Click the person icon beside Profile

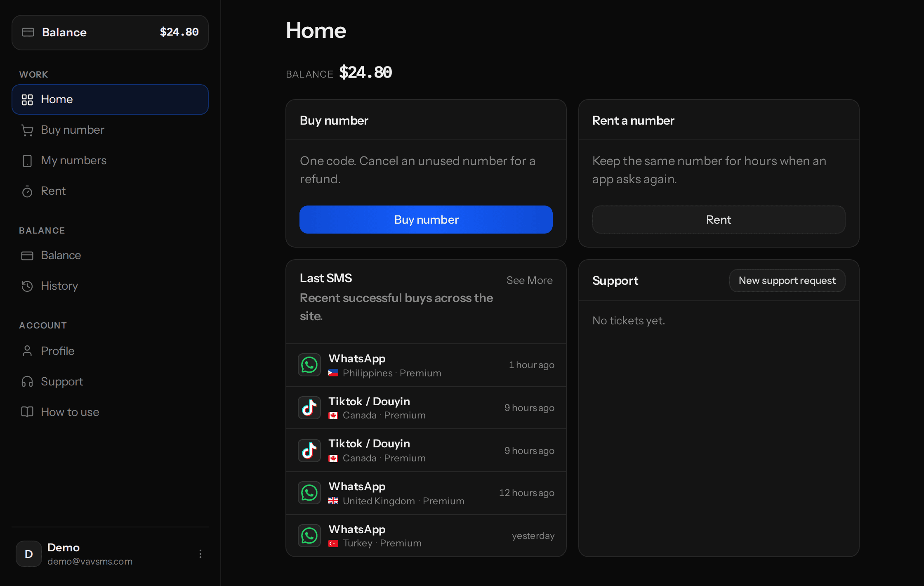click(x=27, y=351)
